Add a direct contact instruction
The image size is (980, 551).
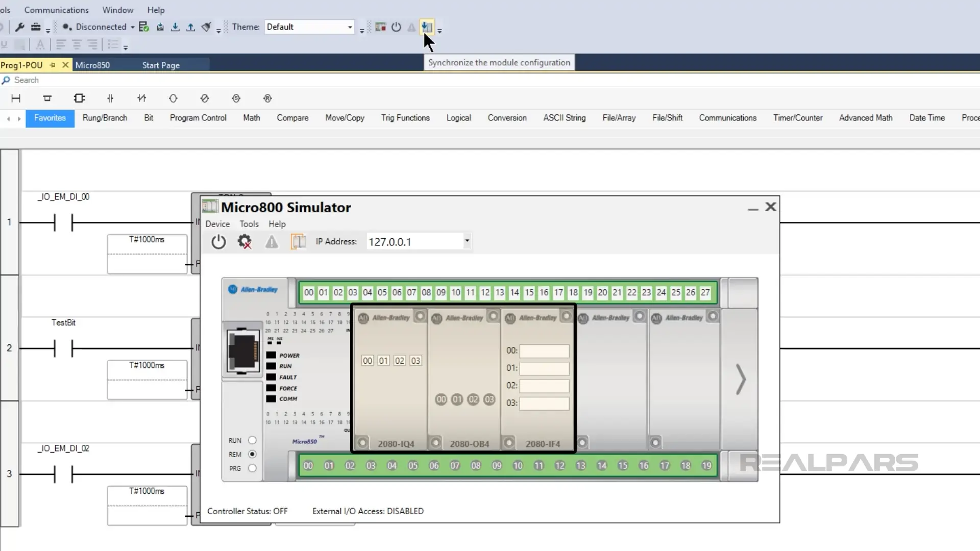pyautogui.click(x=110, y=98)
